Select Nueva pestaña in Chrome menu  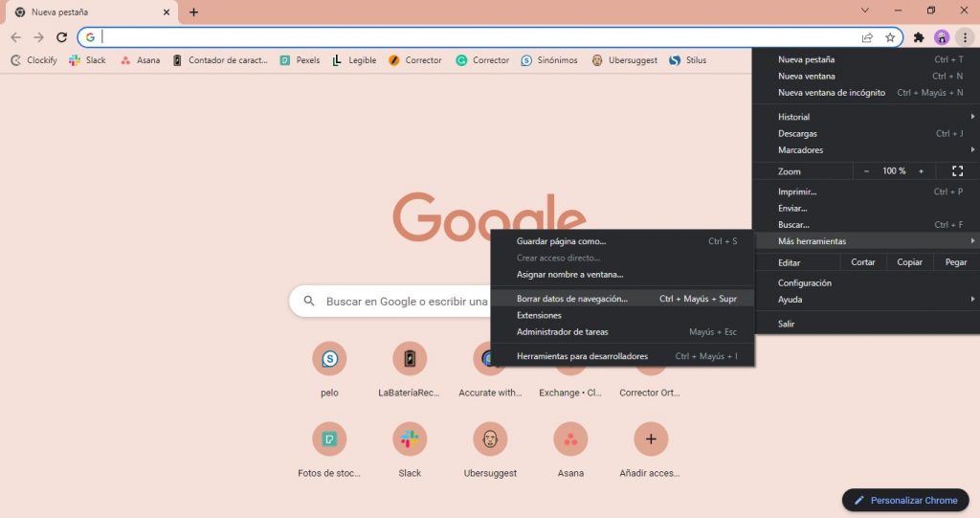(865, 59)
